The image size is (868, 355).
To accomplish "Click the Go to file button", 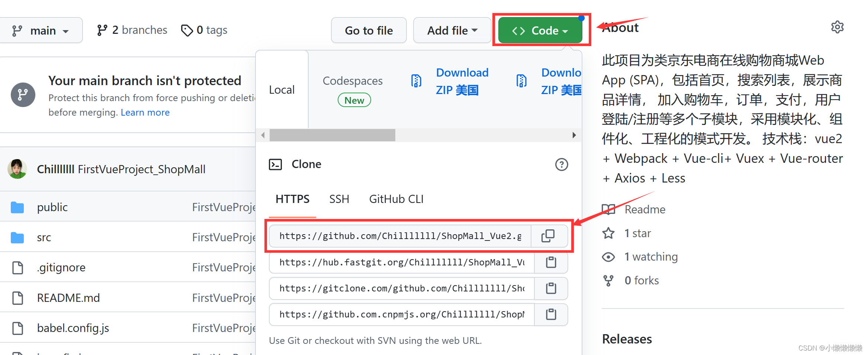I will pos(369,30).
